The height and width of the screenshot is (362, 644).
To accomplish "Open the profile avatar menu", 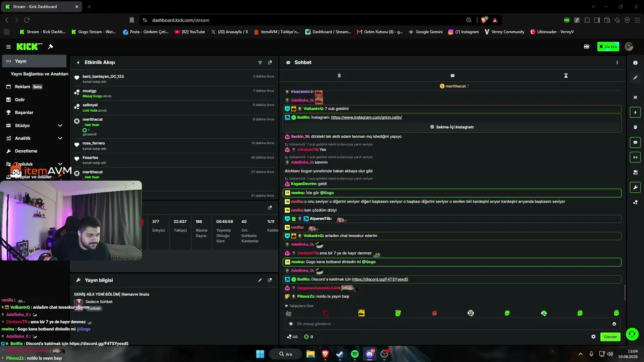I will (x=629, y=47).
